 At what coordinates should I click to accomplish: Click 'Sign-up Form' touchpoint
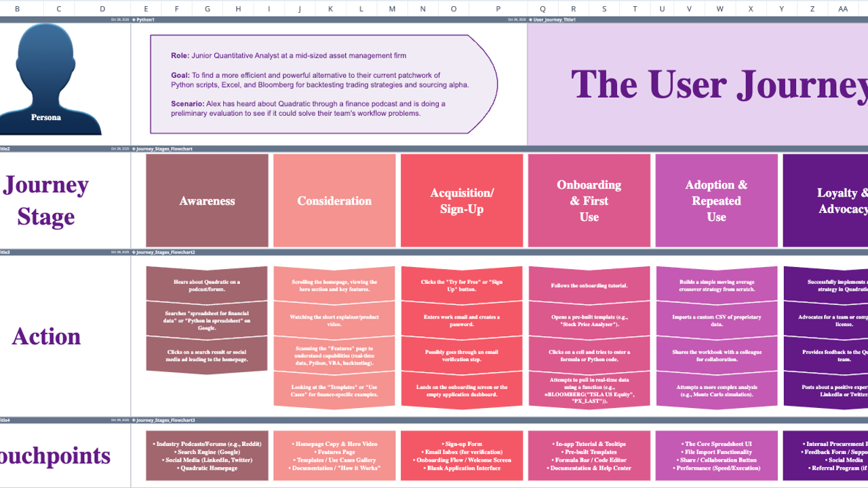(462, 444)
